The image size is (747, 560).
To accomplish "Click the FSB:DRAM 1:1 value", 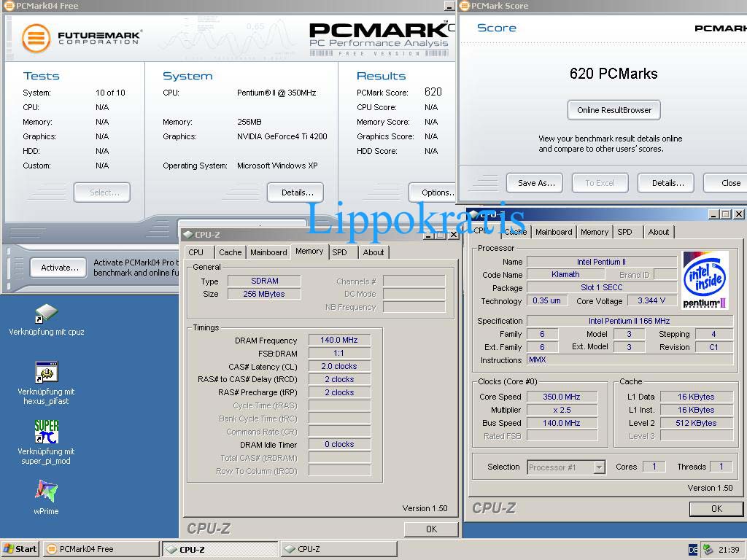I will pyautogui.click(x=339, y=354).
